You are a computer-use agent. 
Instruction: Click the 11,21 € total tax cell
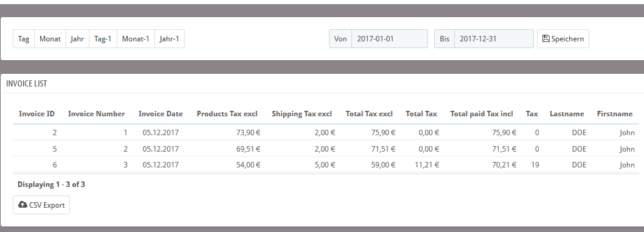point(427,164)
